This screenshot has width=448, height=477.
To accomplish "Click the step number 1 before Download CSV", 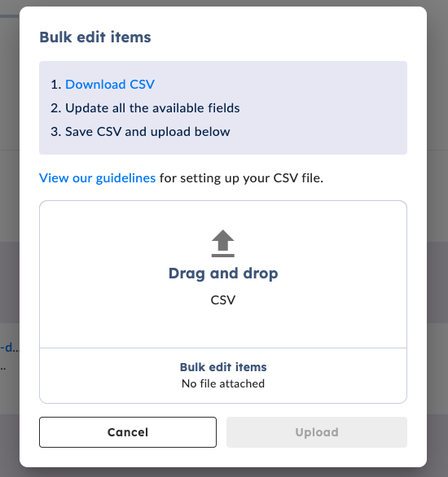I will (x=56, y=85).
